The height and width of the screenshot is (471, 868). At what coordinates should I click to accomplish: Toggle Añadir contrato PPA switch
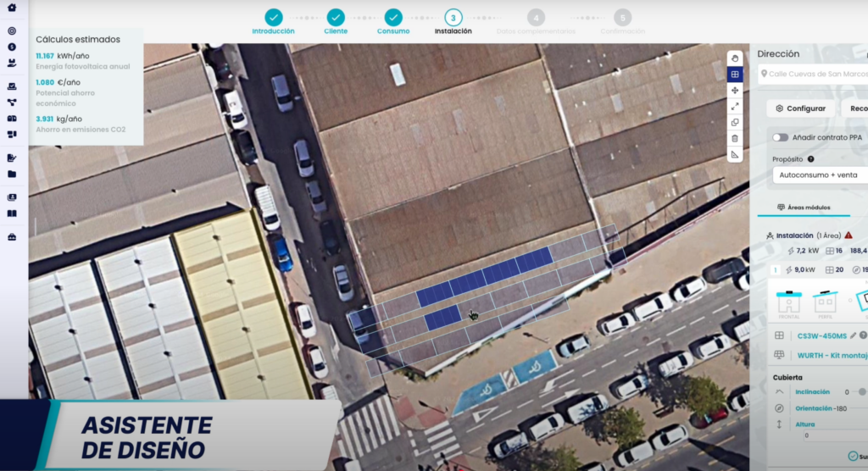pos(780,137)
